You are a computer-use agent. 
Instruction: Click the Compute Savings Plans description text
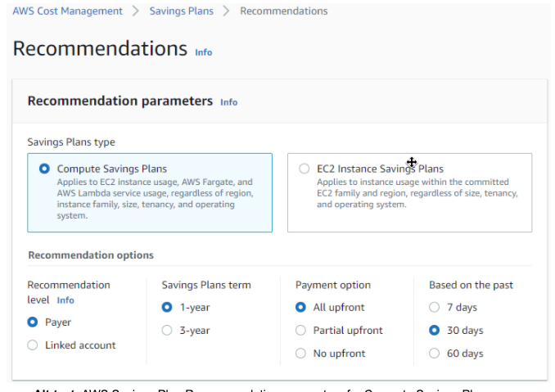click(156, 199)
